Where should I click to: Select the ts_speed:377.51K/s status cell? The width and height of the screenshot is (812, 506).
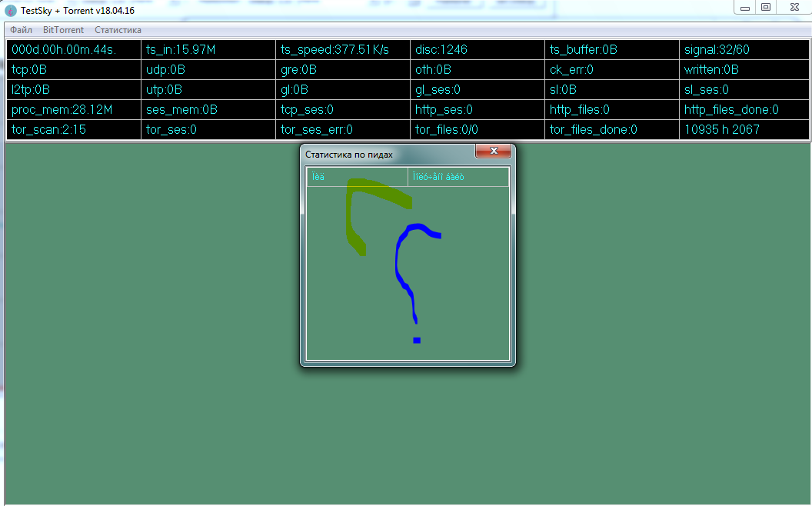pos(342,50)
